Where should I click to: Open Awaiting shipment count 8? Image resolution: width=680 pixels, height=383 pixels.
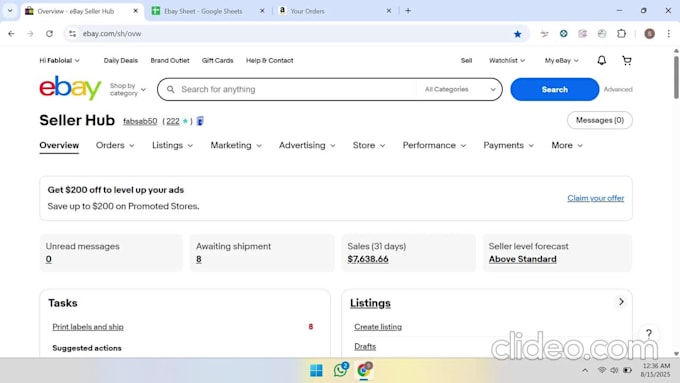click(199, 259)
